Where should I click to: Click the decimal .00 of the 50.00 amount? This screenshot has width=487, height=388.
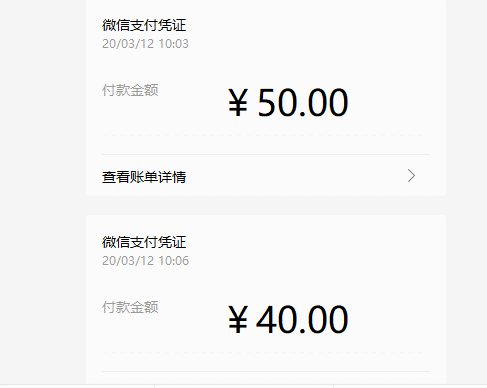pyautogui.click(x=324, y=102)
